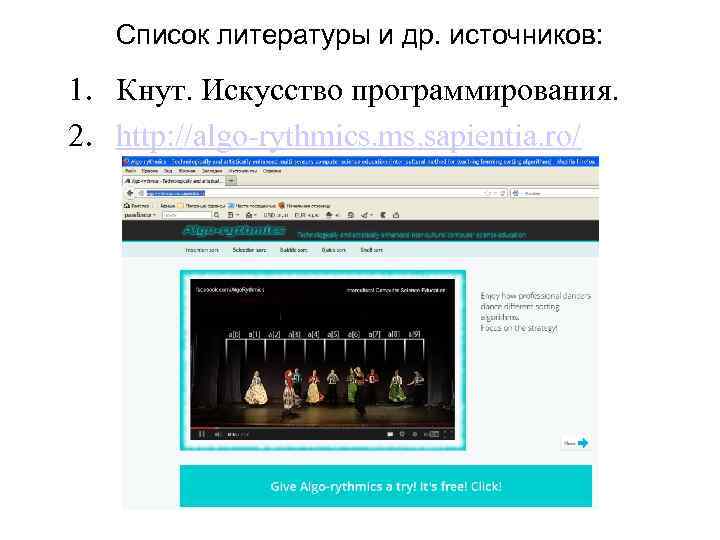Click the Next arrow button
Screen dimensions: 720x540
(x=577, y=443)
